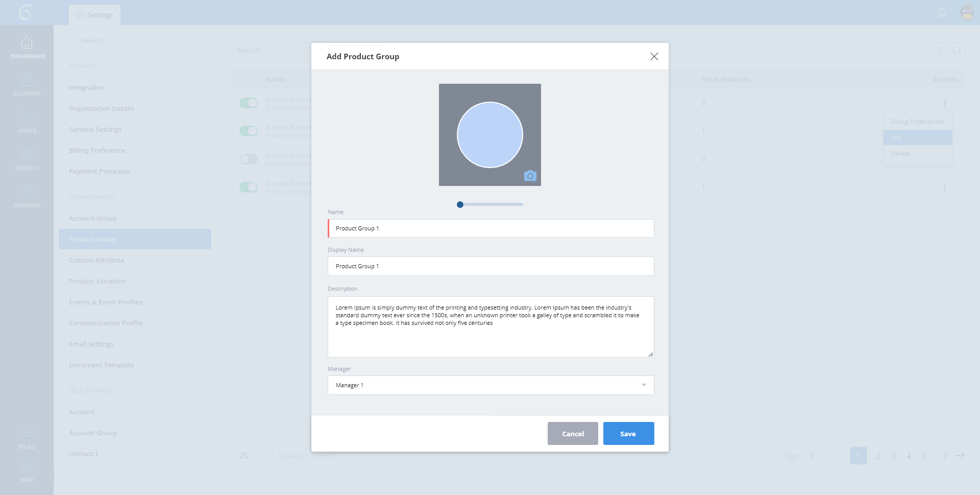Toggle off the first product group switch
Image resolution: width=980 pixels, height=495 pixels.
pyautogui.click(x=249, y=103)
